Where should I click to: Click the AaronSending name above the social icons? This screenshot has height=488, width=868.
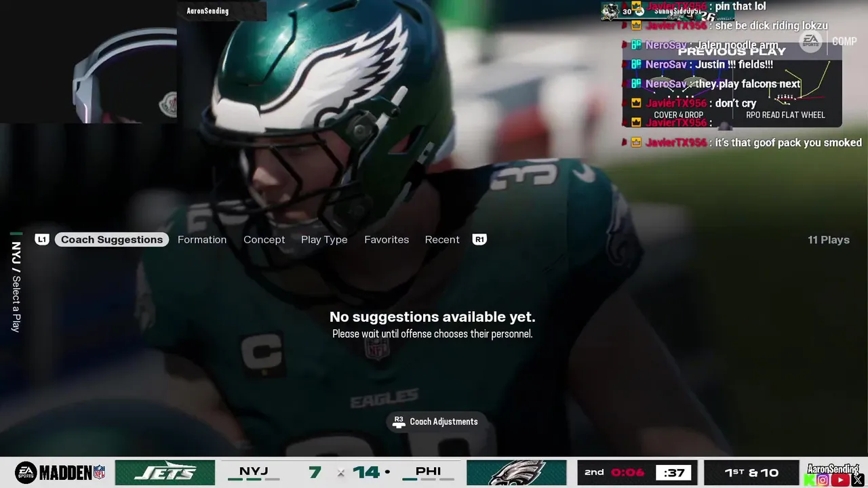[x=833, y=468]
